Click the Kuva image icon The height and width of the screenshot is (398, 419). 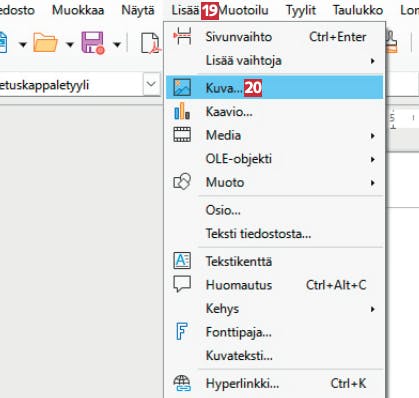pyautogui.click(x=182, y=88)
